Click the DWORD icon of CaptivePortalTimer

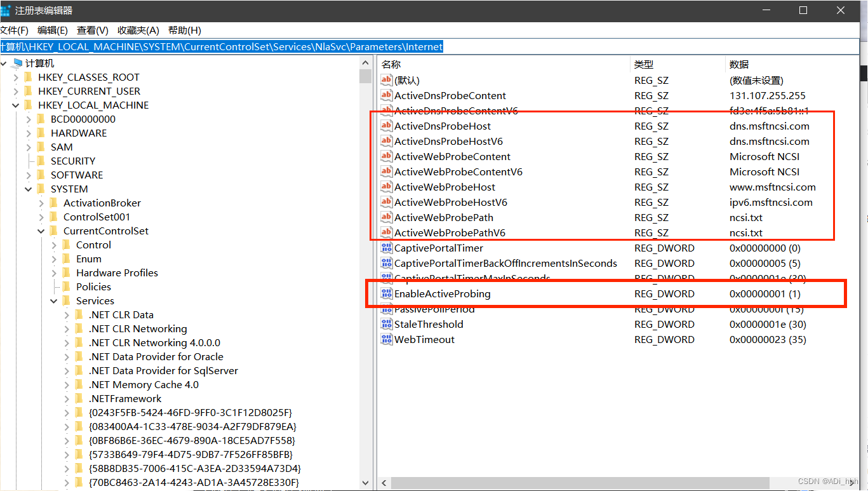pos(387,248)
